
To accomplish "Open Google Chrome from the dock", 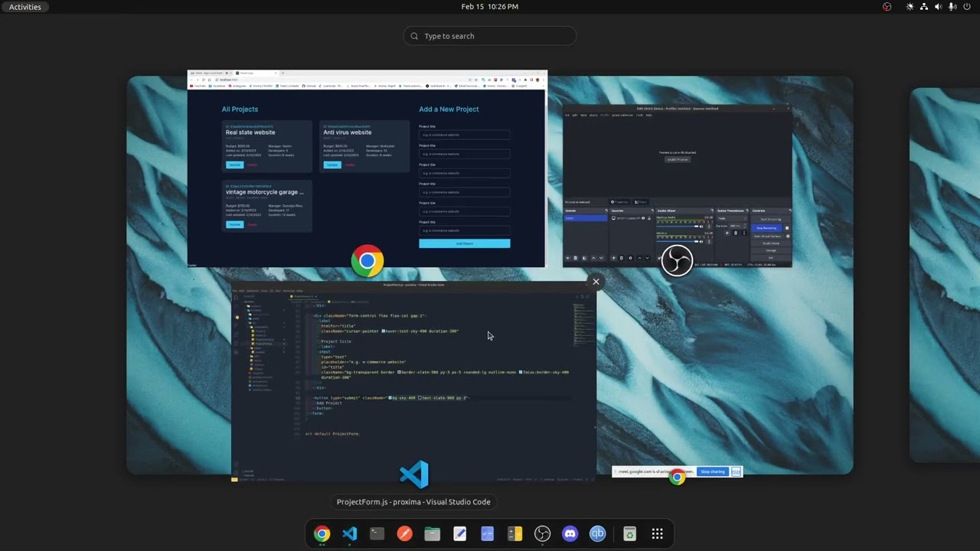I will click(x=322, y=534).
